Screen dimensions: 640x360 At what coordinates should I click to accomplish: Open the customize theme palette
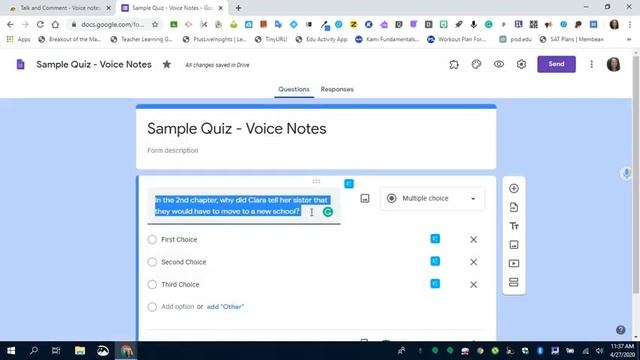[x=476, y=64]
